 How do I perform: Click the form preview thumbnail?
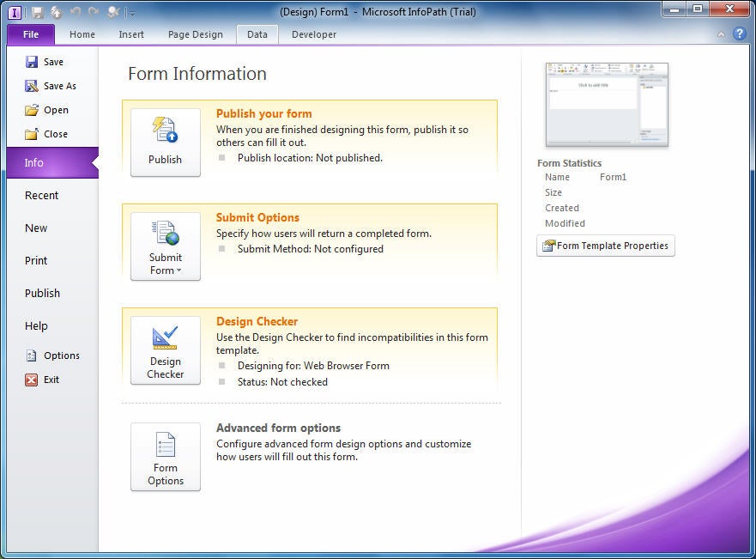[x=607, y=104]
